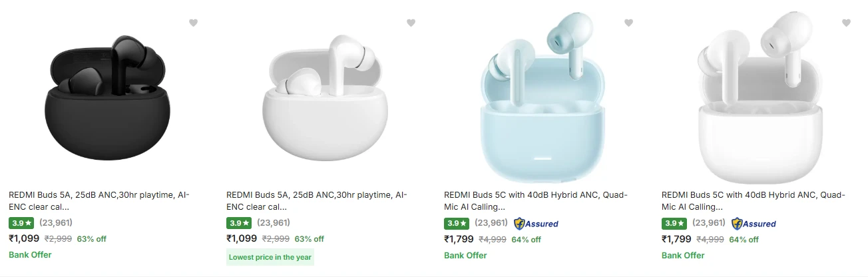
Task: Wishlist the black REDMI Buds 5A heart
Action: [193, 23]
